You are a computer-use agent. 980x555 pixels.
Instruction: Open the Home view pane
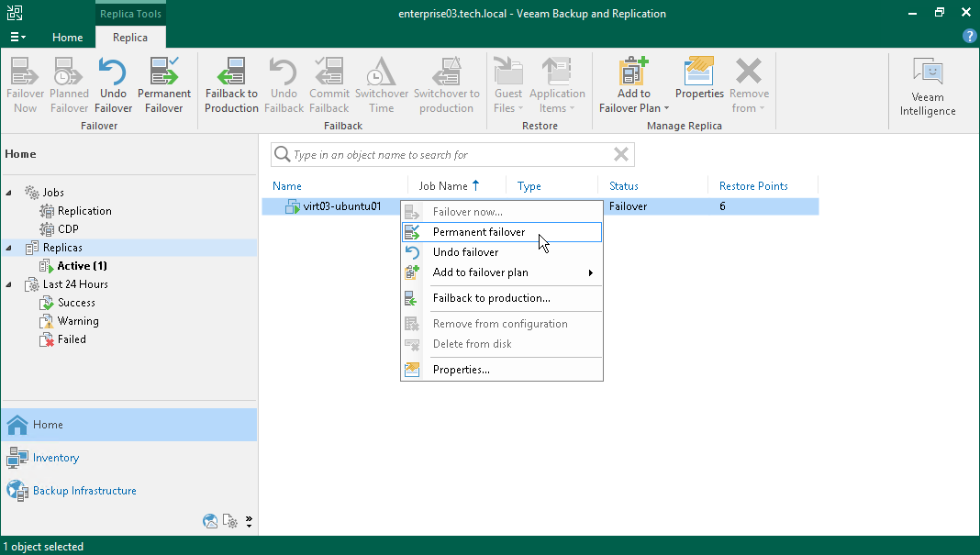pyautogui.click(x=129, y=425)
